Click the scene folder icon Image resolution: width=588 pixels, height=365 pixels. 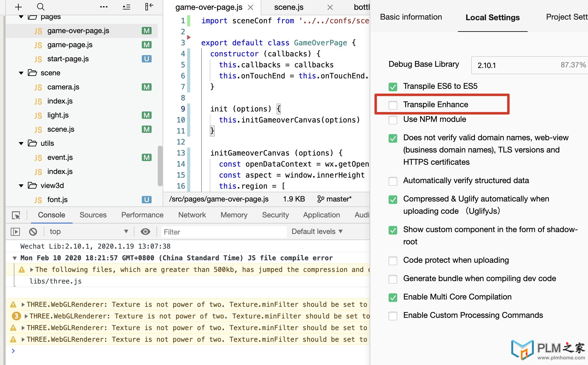click(x=32, y=73)
